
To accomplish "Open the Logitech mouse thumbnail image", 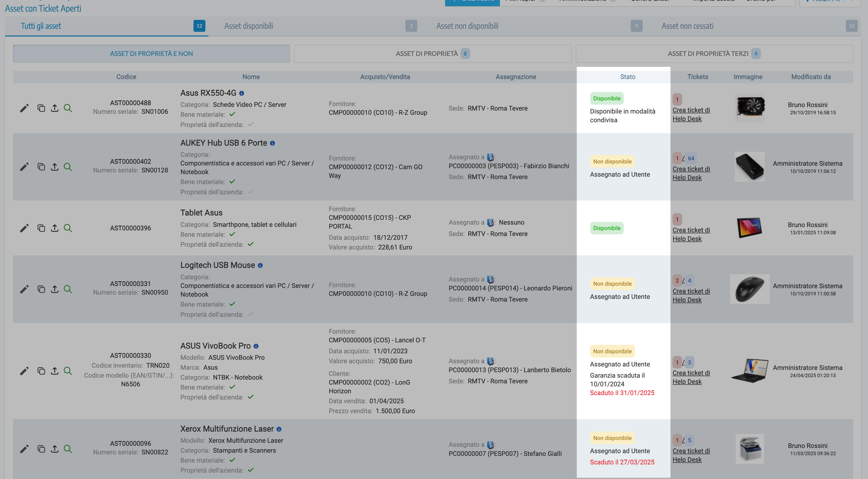I will pos(749,289).
